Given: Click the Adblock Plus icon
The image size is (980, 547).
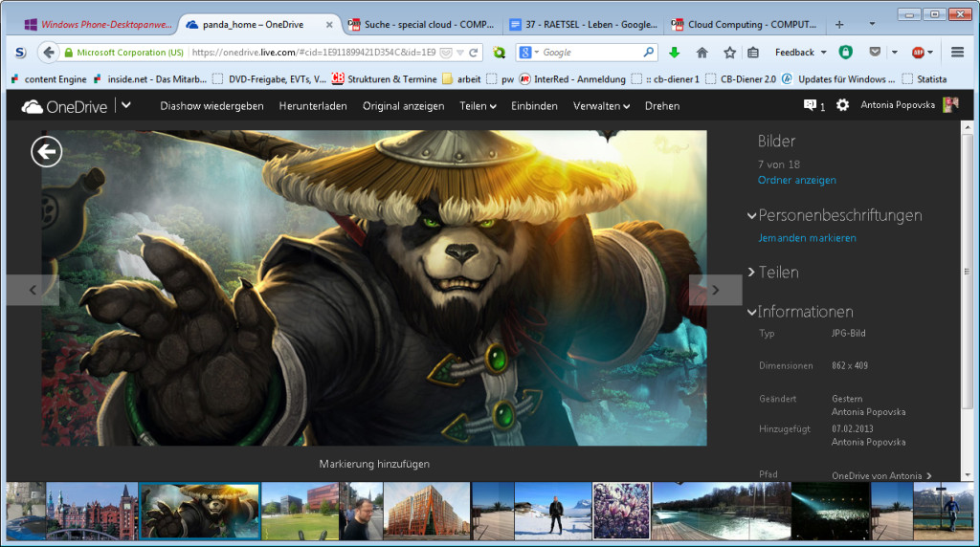Looking at the screenshot, I should 918,53.
